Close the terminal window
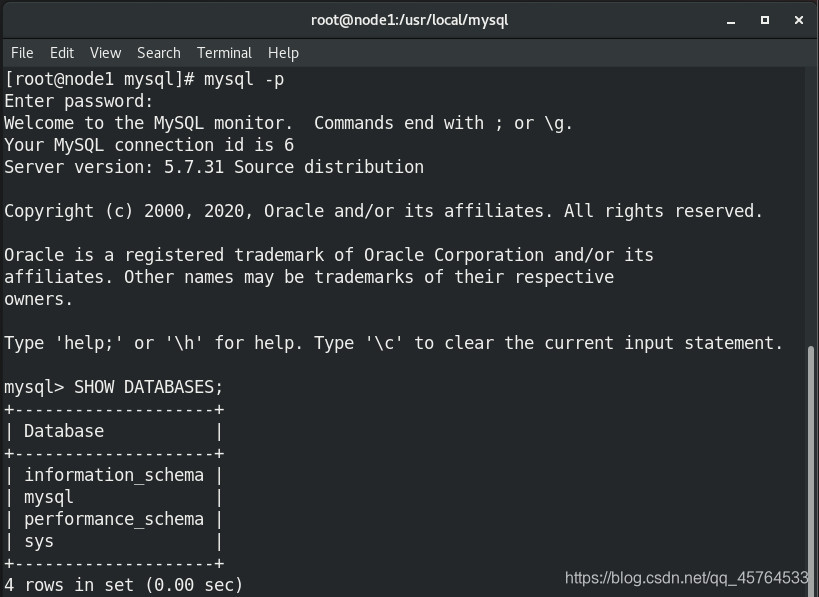The height and width of the screenshot is (597, 819). point(799,20)
